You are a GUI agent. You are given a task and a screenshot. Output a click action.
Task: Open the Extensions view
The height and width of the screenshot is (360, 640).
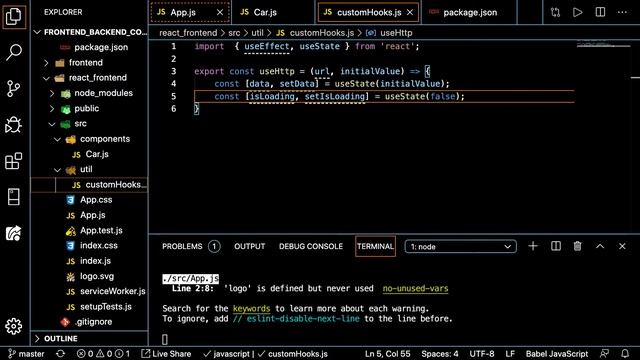[x=13, y=161]
